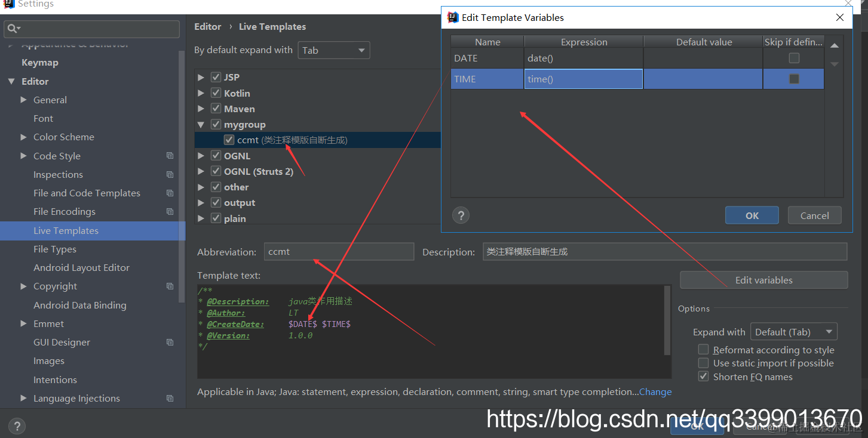This screenshot has height=438, width=868.
Task: Click the Editor breadcrumb in the header
Action: point(208,26)
